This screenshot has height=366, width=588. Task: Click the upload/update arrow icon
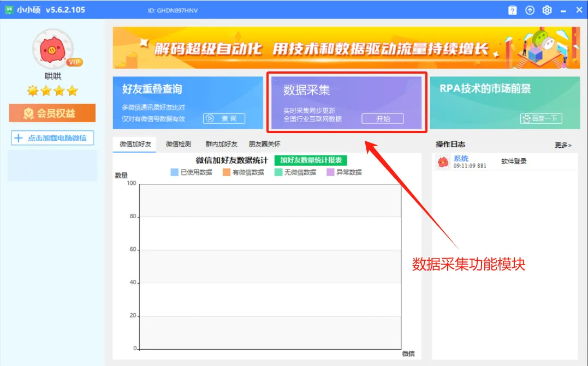(x=530, y=10)
